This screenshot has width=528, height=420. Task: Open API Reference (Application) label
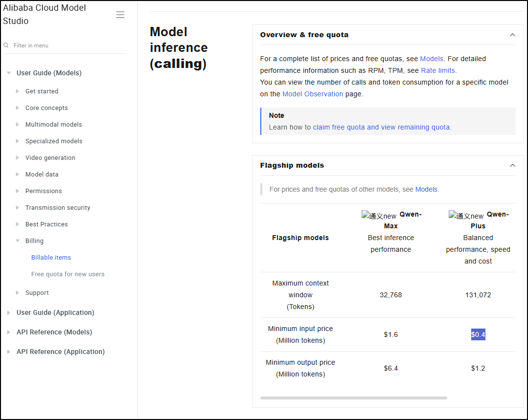(x=61, y=352)
